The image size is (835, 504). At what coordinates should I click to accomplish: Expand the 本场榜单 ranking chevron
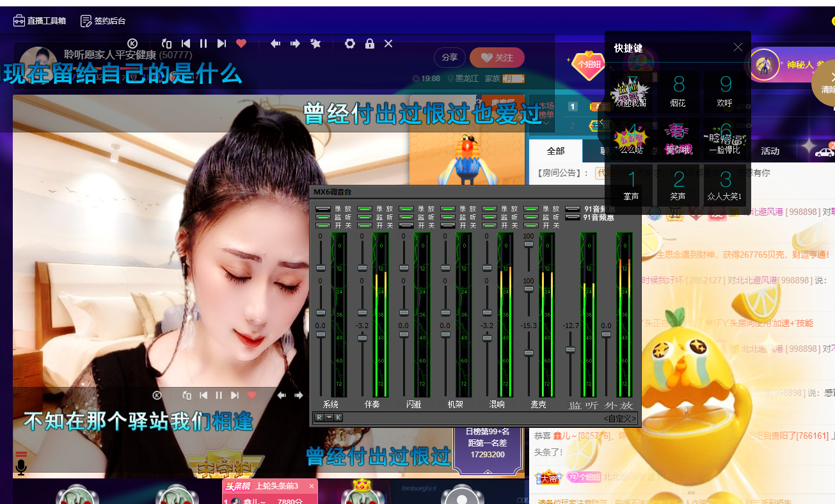point(545,123)
